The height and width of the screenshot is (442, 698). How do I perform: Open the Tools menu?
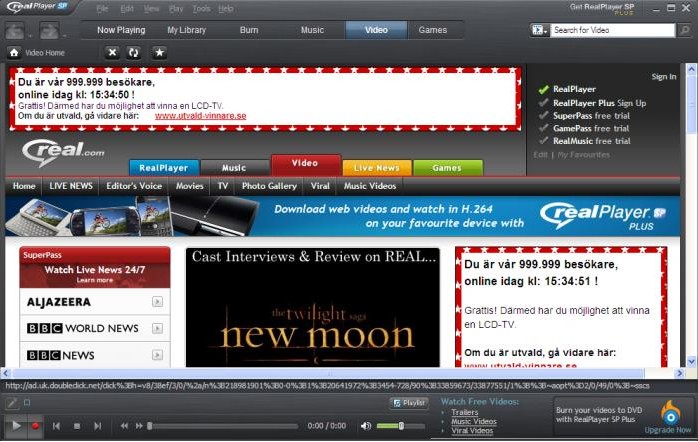(201, 8)
